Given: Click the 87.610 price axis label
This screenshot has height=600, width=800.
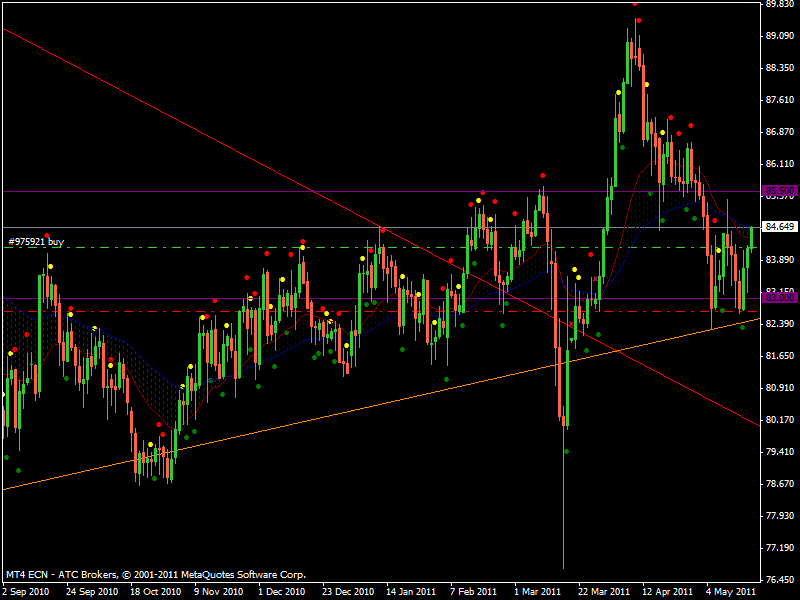Looking at the screenshot, I should point(780,100).
